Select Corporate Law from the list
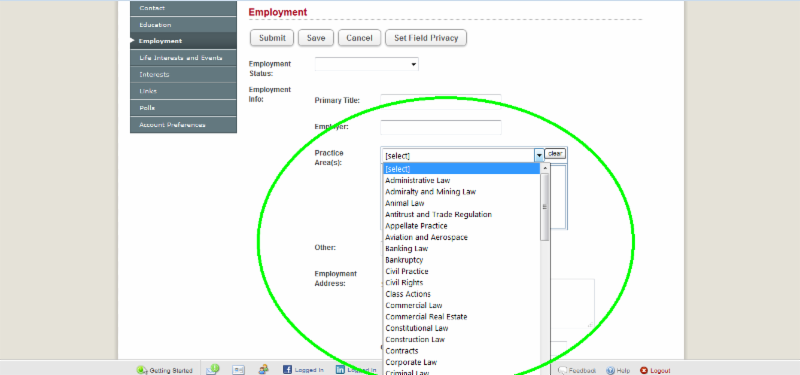The height and width of the screenshot is (375, 800). point(461,362)
